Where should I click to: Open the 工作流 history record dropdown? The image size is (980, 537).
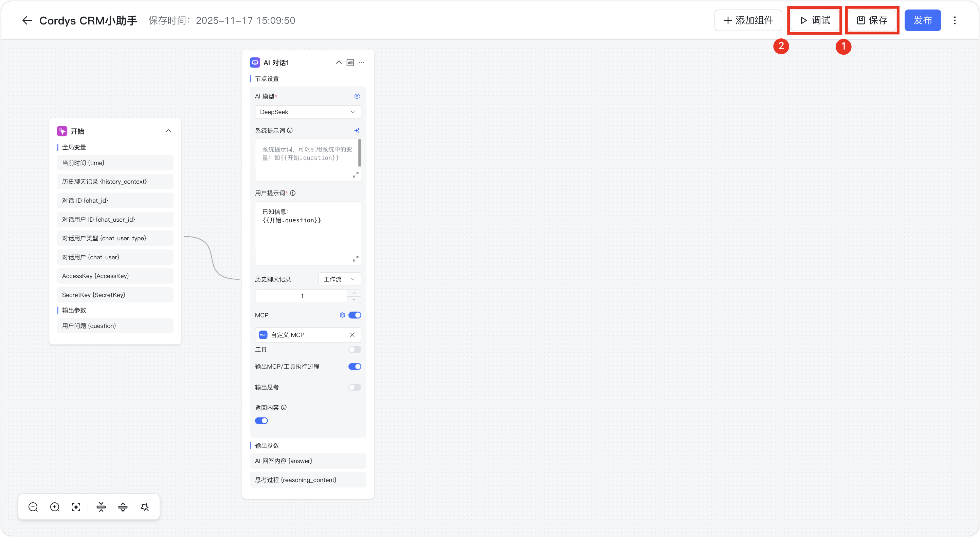pos(339,279)
